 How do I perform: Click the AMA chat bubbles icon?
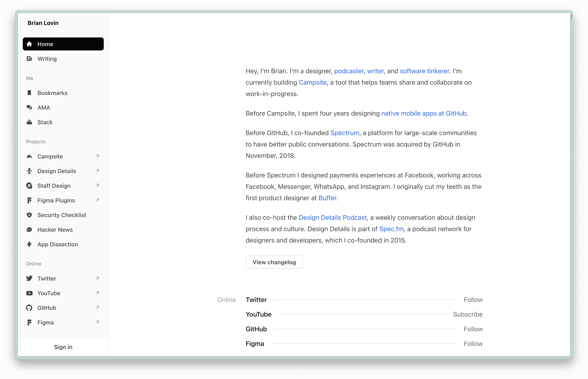point(29,108)
